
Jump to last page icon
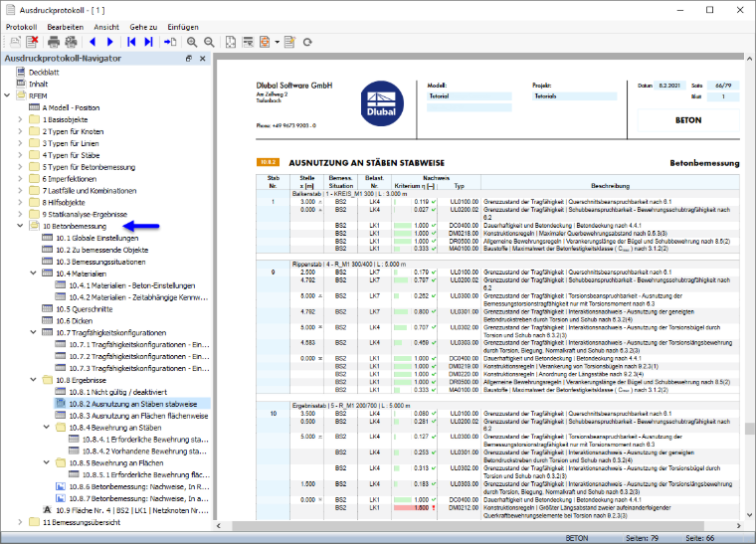click(148, 42)
